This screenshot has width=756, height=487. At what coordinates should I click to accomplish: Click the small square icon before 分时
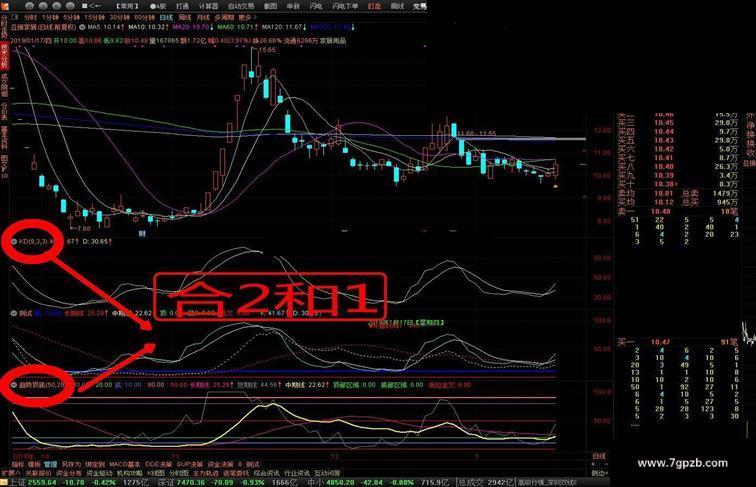click(x=14, y=17)
